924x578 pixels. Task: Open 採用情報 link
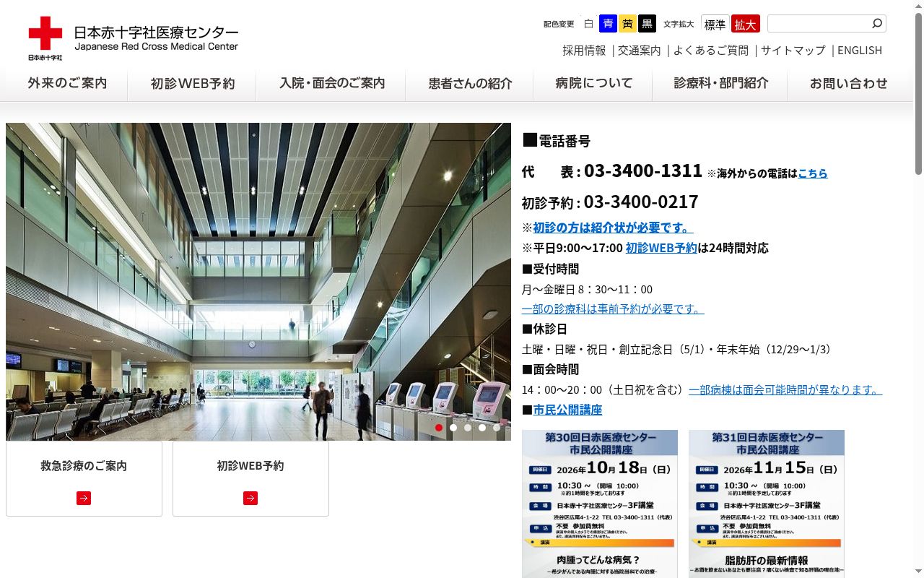coord(584,51)
